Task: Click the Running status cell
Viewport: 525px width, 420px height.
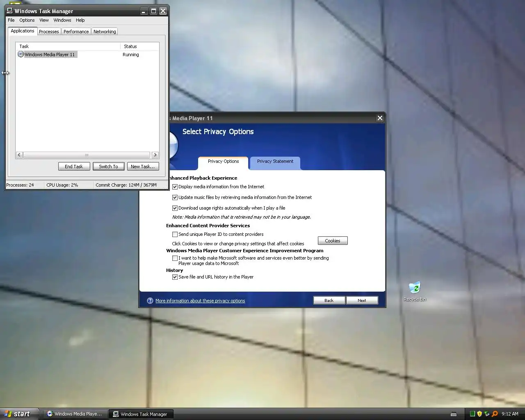Action: pyautogui.click(x=131, y=55)
